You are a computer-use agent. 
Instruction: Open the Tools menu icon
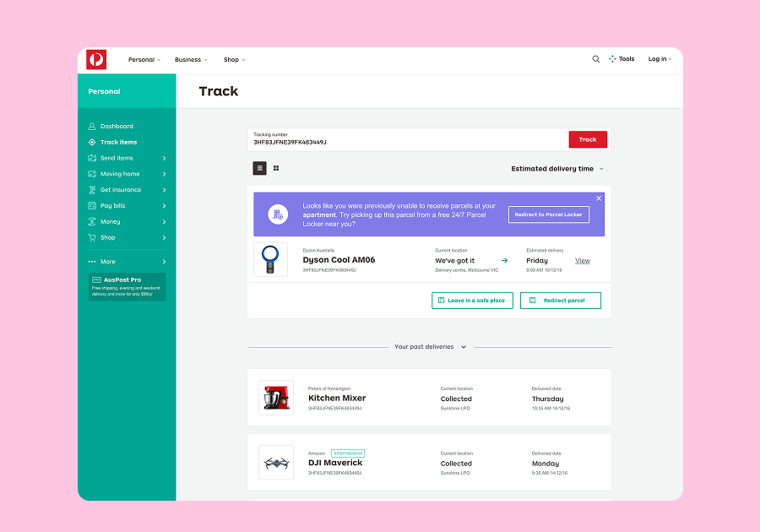612,58
